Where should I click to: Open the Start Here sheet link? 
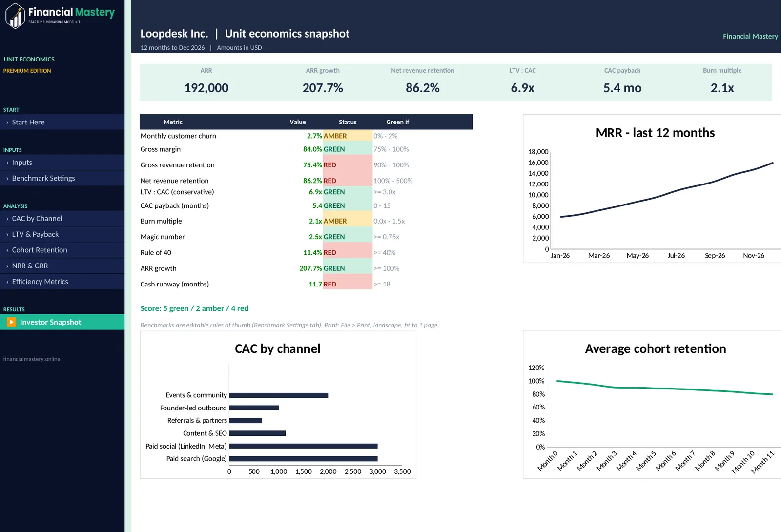62,122
